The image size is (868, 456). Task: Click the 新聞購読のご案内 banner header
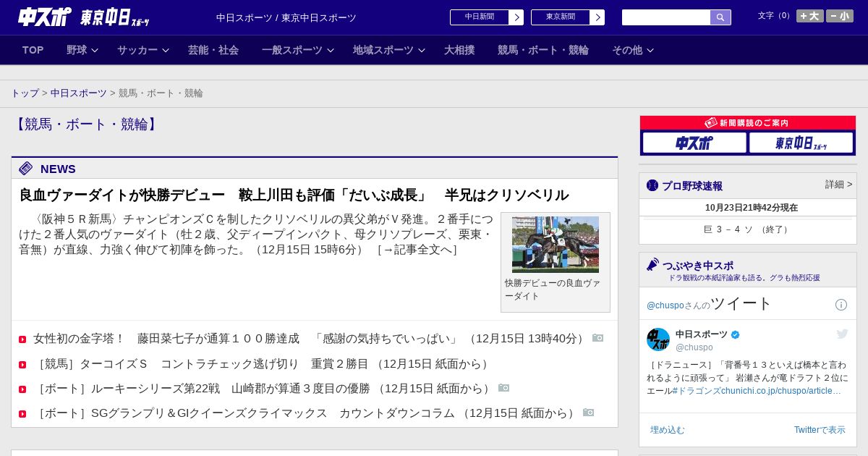click(x=748, y=123)
